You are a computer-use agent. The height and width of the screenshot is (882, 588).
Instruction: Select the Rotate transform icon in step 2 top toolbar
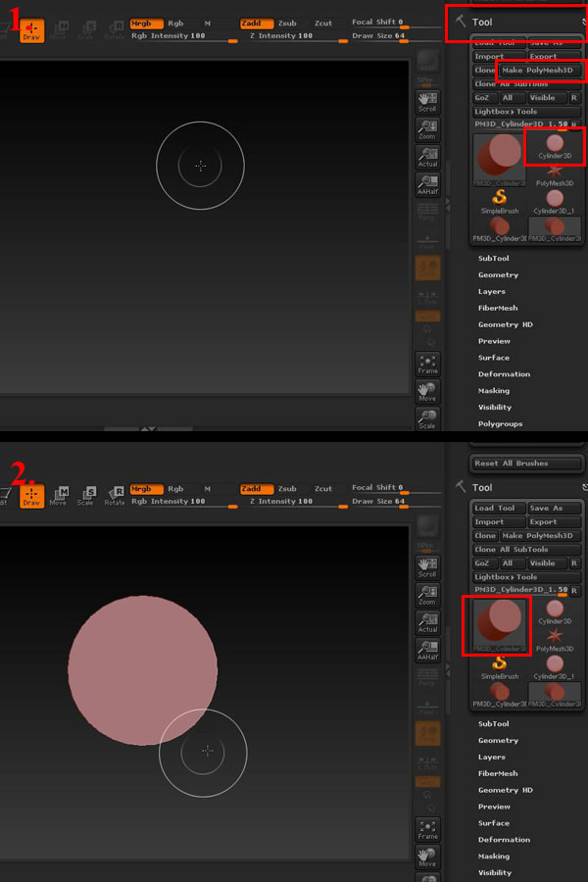point(115,496)
